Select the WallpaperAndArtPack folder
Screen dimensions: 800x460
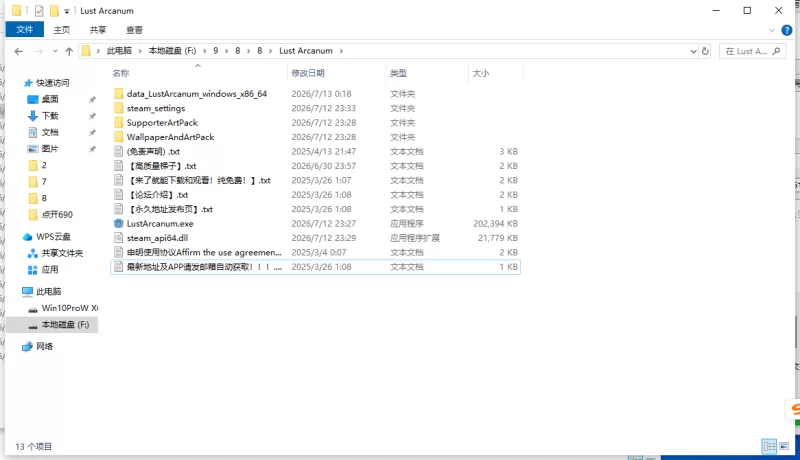pos(170,137)
